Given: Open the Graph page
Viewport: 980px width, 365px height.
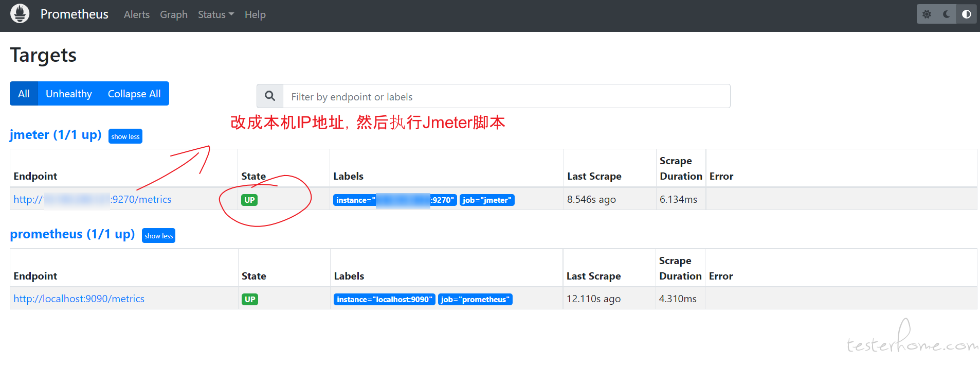Looking at the screenshot, I should [174, 14].
